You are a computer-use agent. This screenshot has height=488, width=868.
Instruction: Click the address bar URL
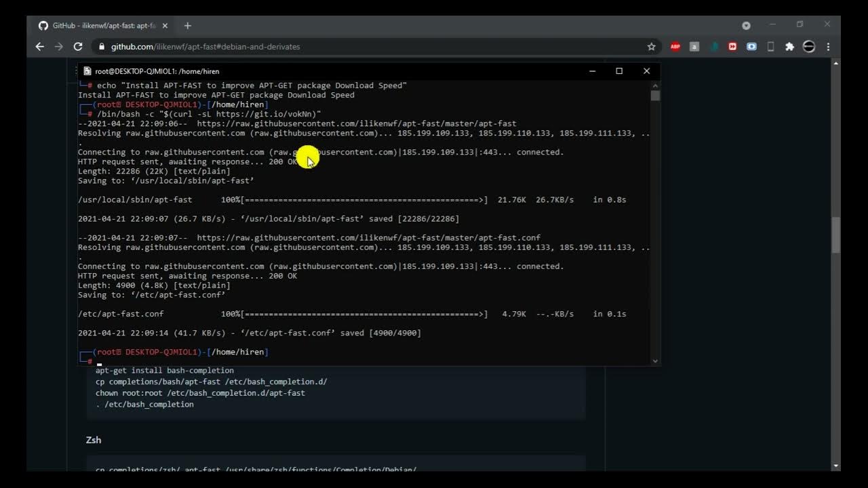[x=205, y=47]
